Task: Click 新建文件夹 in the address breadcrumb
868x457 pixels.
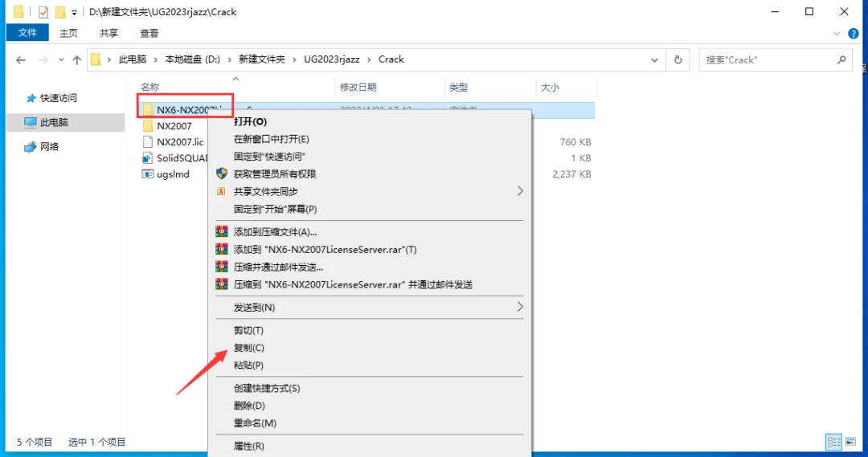Action: coord(262,59)
